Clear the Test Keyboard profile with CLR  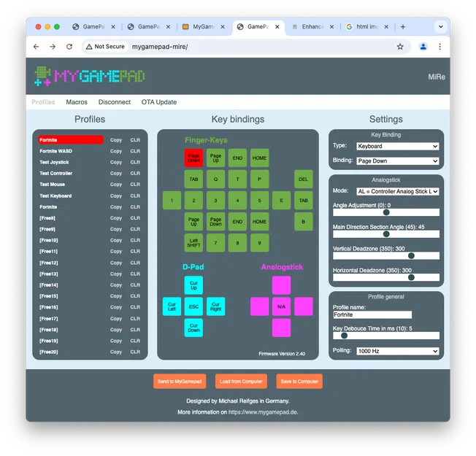[135, 196]
